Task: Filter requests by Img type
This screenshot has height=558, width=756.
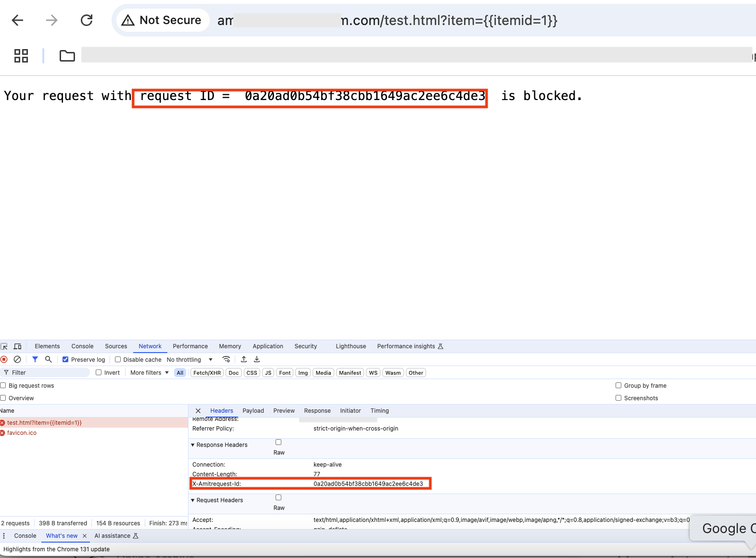Action: (x=303, y=373)
